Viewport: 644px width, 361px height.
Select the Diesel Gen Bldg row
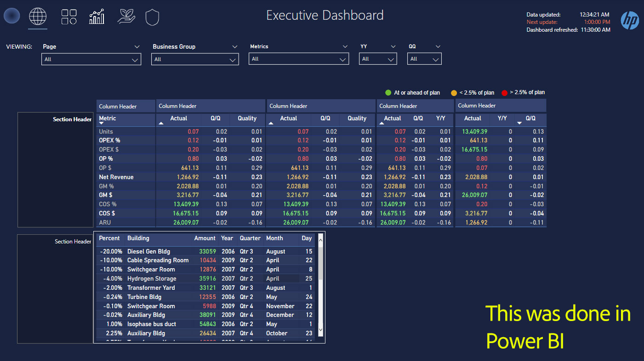(148, 252)
